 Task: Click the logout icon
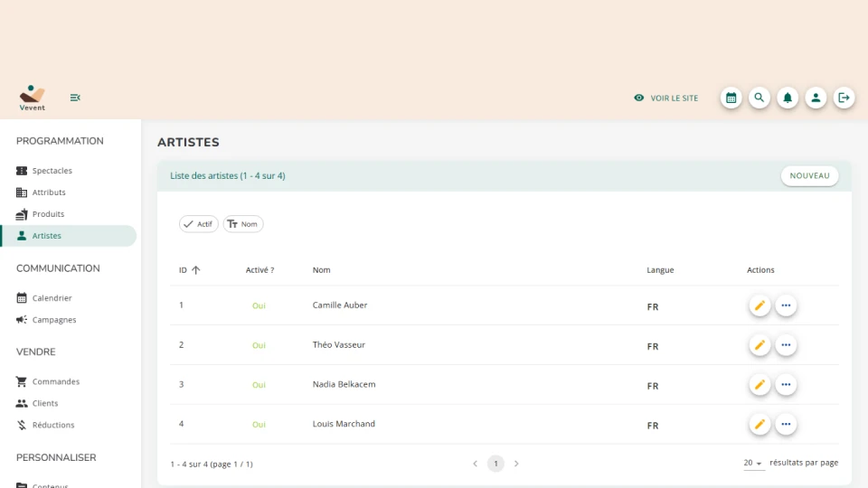point(844,98)
